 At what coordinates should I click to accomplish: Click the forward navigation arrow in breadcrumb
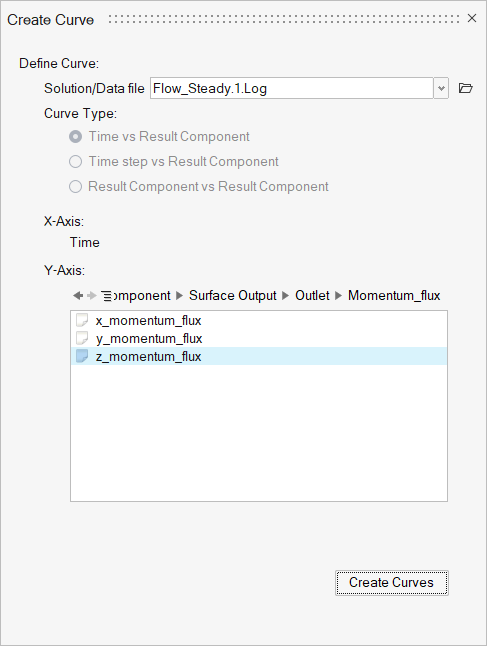tap(92, 295)
